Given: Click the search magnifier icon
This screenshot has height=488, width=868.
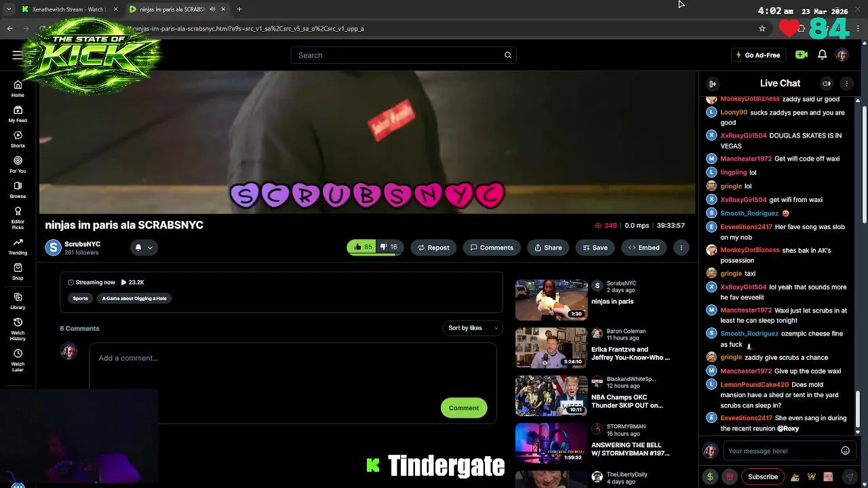Looking at the screenshot, I should (508, 55).
